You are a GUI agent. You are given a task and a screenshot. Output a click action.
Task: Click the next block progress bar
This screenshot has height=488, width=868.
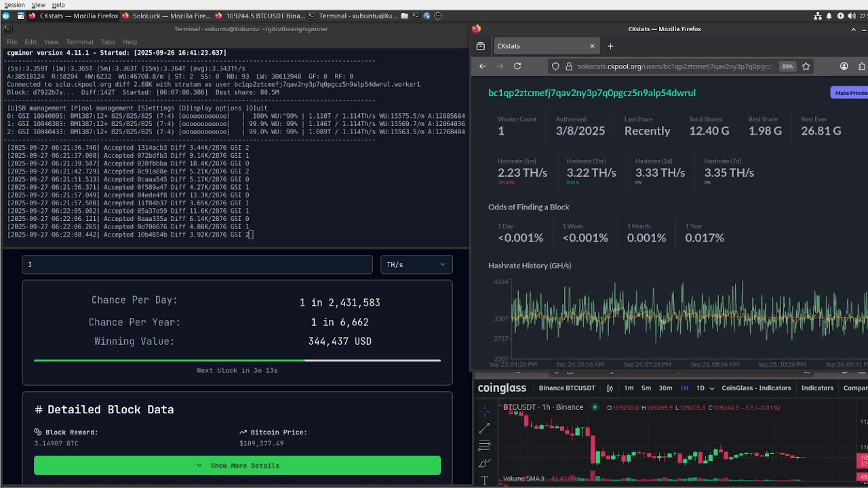coord(237,361)
